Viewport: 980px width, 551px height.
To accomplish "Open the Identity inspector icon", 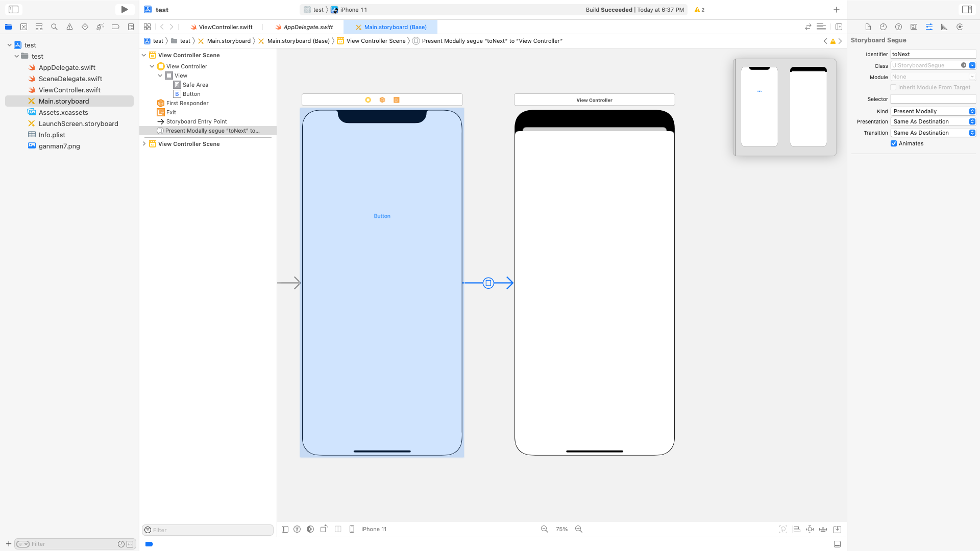I will pyautogui.click(x=914, y=27).
